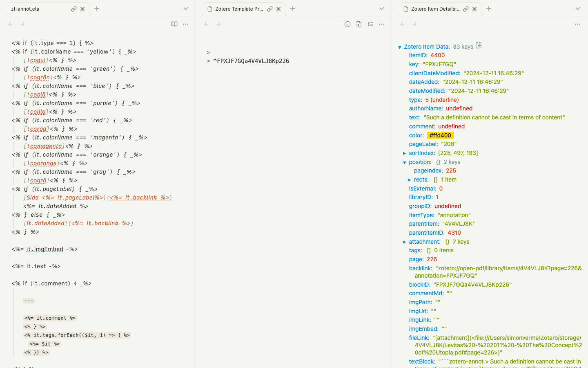Toggle reading view book icon in zt-annot.eta pane

pyautogui.click(x=174, y=24)
